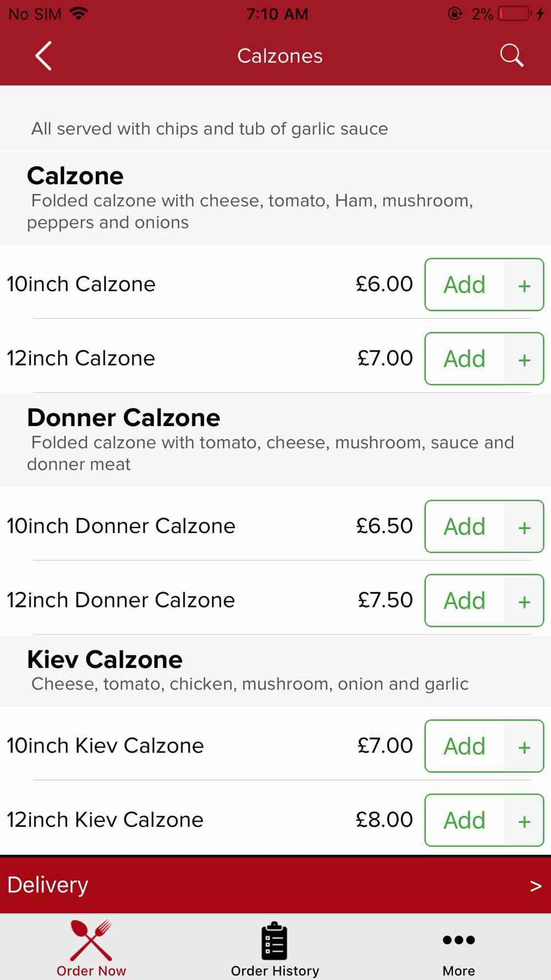Tap plus icon for 12inch Calzone
This screenshot has width=551, height=980.
(524, 359)
